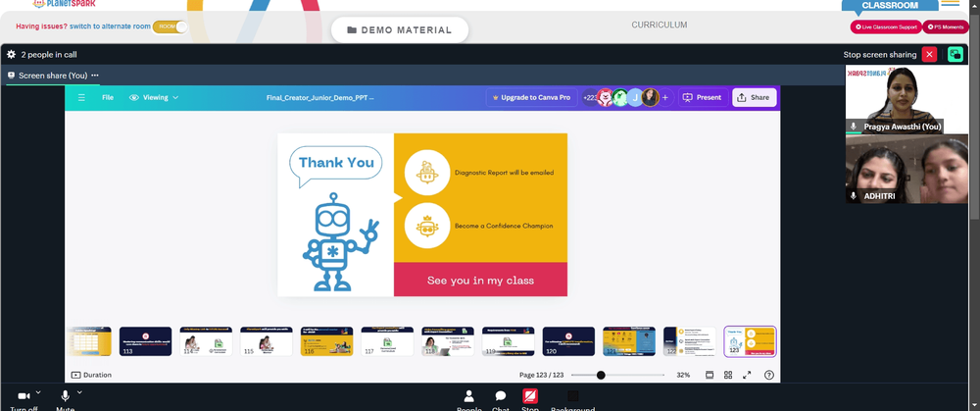Click the Upgrade to Canva Pro button
The image size is (980, 411).
pyautogui.click(x=531, y=97)
